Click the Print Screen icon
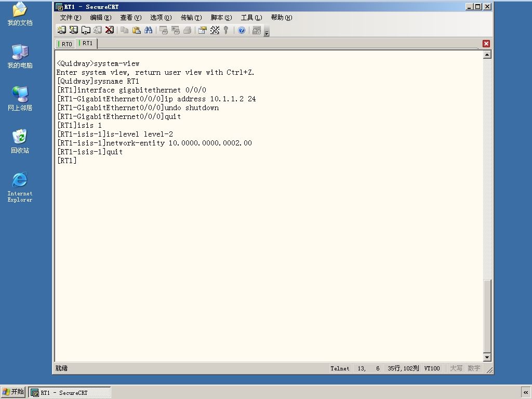Screen dimensions: 532x399 164,30
